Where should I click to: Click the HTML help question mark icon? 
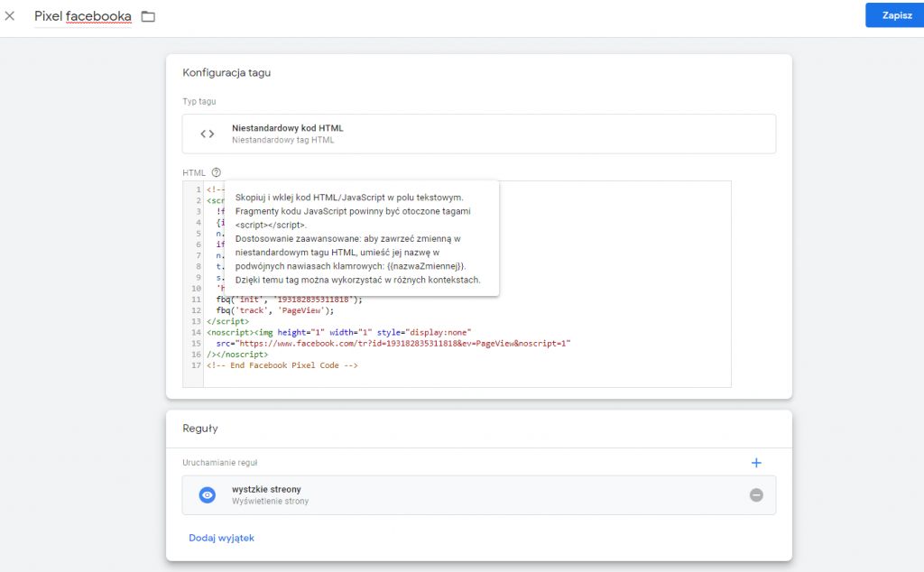coord(217,172)
